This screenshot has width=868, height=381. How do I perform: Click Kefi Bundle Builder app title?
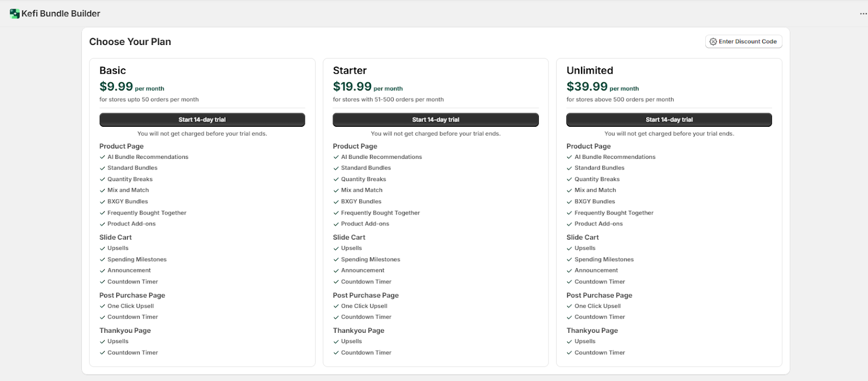(x=61, y=14)
